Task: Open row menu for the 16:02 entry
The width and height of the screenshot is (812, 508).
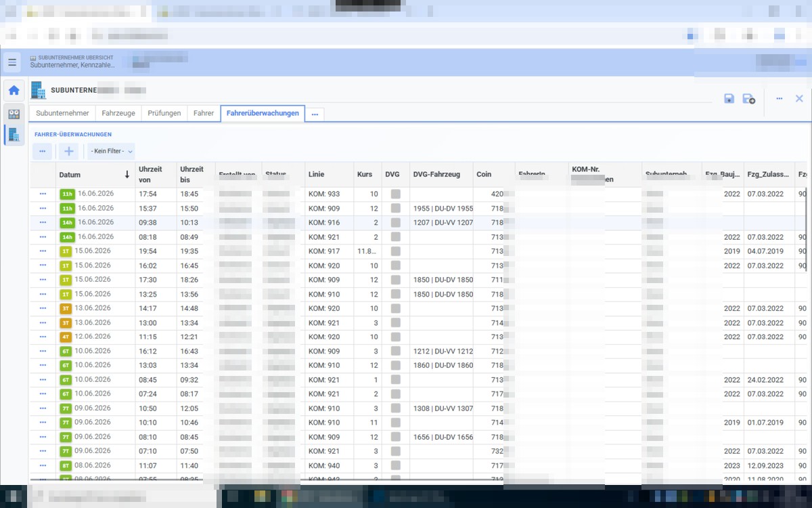Action: coord(43,266)
